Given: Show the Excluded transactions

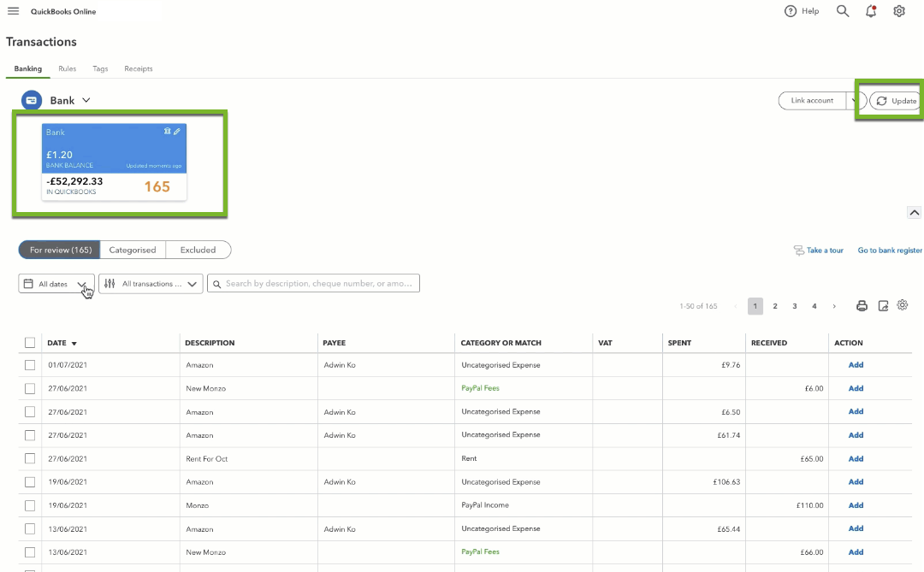Looking at the screenshot, I should pyautogui.click(x=198, y=250).
